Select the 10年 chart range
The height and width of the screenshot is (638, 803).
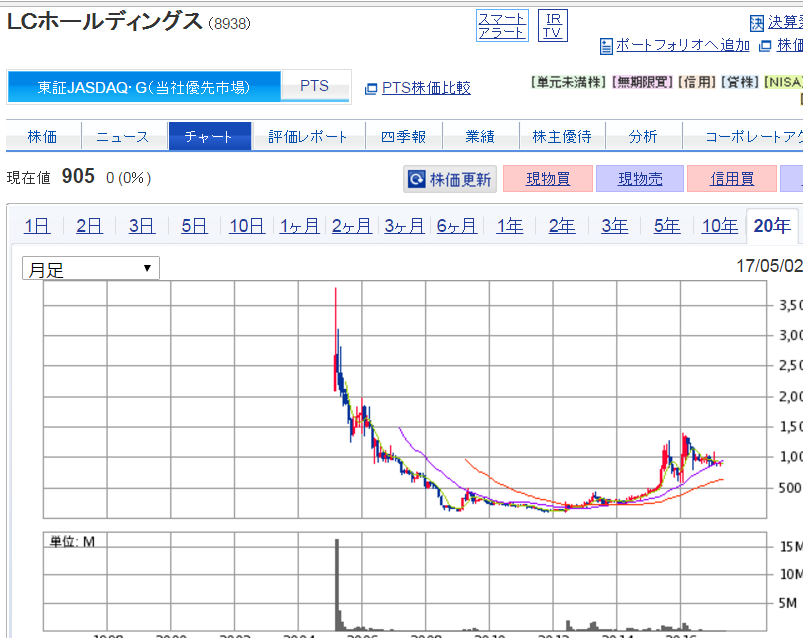[719, 226]
